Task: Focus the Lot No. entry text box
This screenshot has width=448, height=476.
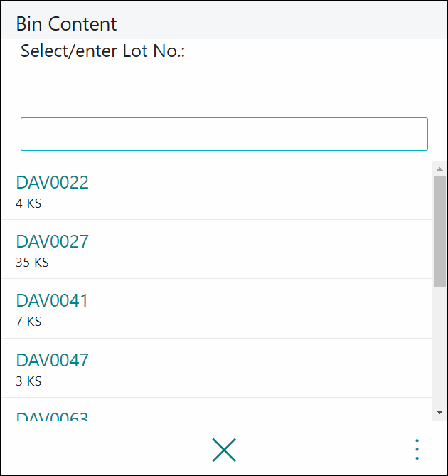Action: [x=224, y=134]
